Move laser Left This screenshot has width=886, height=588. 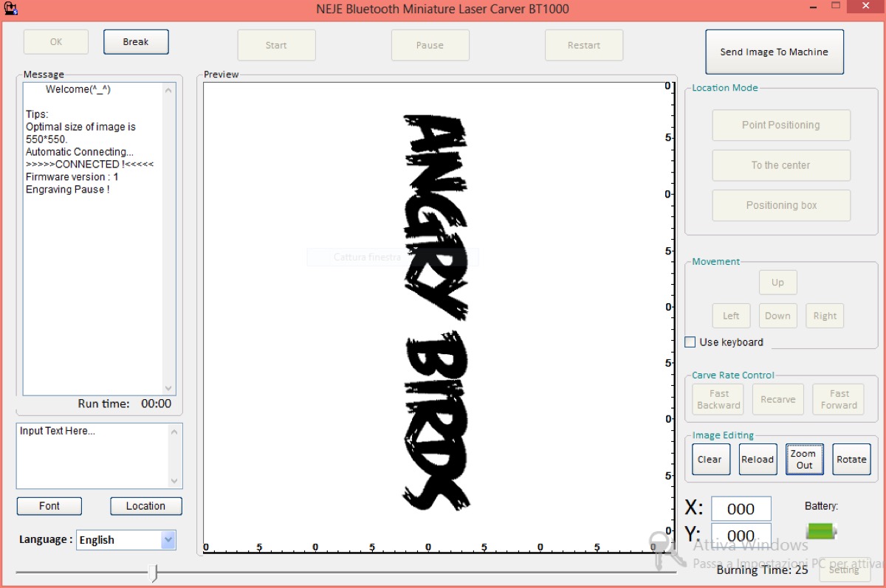(731, 316)
